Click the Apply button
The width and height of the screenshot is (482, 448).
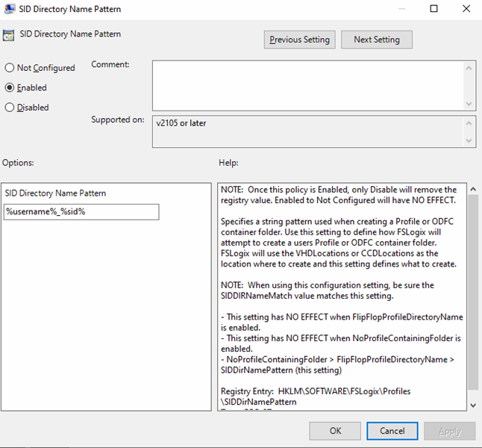[449, 431]
